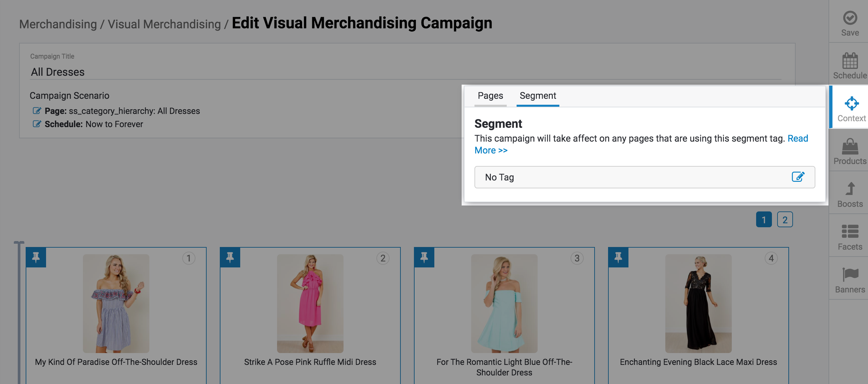The image size is (868, 384).
Task: Click the edit icon inside the No Tag field
Action: pos(798,176)
